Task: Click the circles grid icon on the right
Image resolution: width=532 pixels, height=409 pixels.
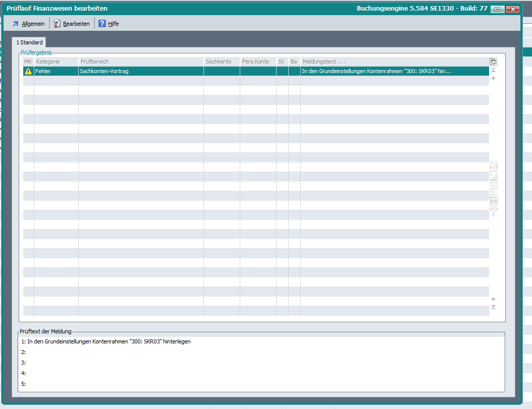Action: pyautogui.click(x=493, y=188)
